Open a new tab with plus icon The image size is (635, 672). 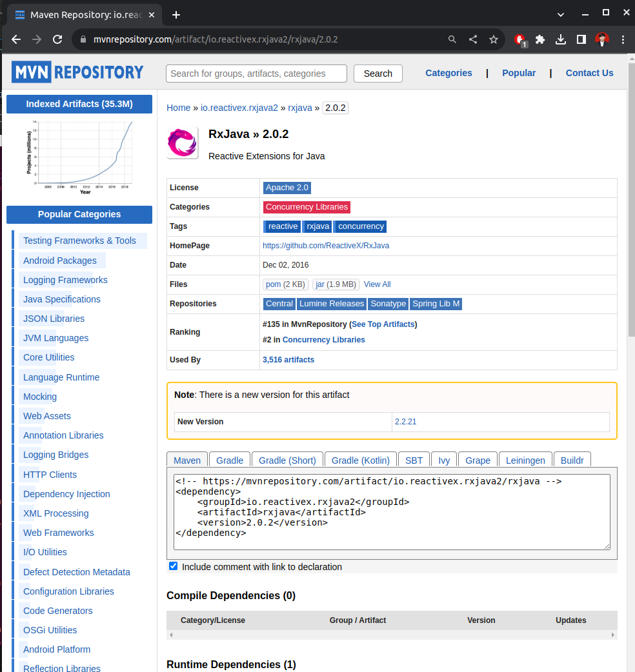pyautogui.click(x=176, y=15)
